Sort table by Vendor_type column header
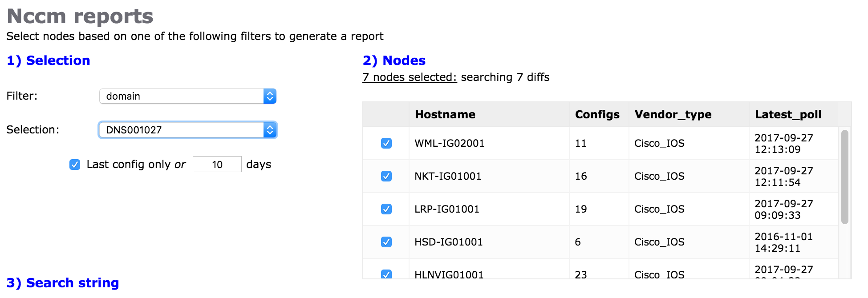Screen dimensions: 868x298 [673, 115]
